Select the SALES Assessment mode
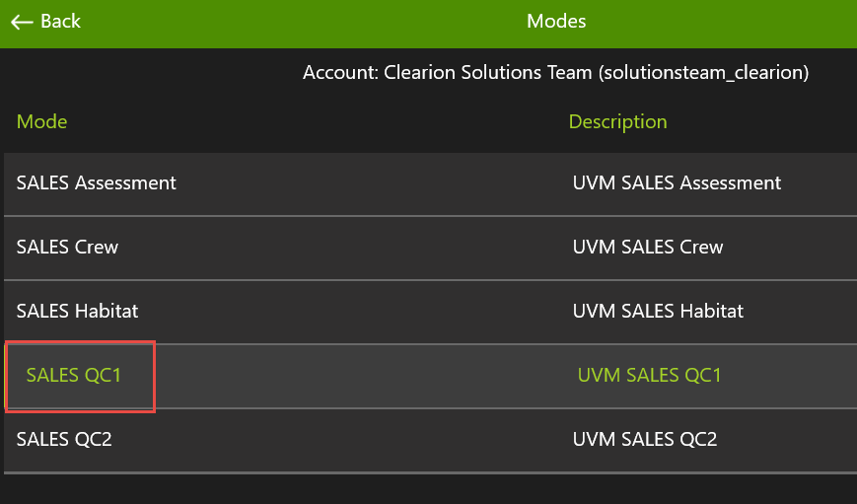Image resolution: width=857 pixels, height=504 pixels. point(97,182)
